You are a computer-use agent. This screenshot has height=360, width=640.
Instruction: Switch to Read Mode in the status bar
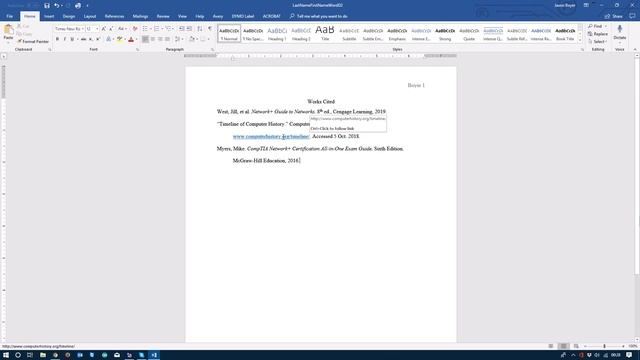pyautogui.click(x=551, y=346)
